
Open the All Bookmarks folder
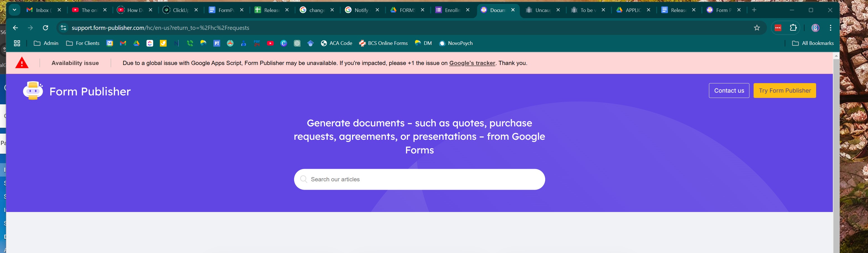click(813, 44)
